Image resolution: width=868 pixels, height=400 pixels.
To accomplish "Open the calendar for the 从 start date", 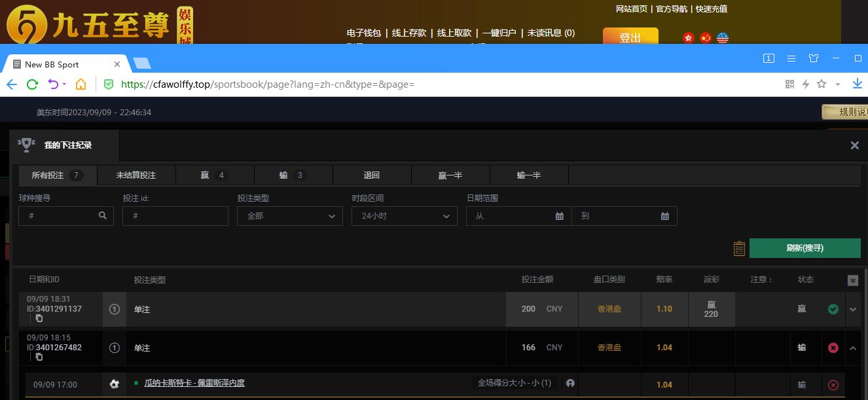I will coord(559,216).
